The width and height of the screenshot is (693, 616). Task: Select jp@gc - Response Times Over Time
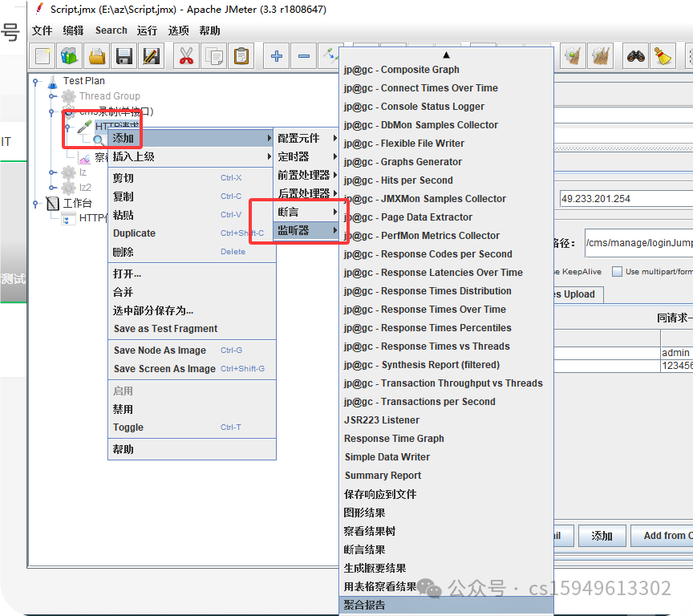(447, 310)
